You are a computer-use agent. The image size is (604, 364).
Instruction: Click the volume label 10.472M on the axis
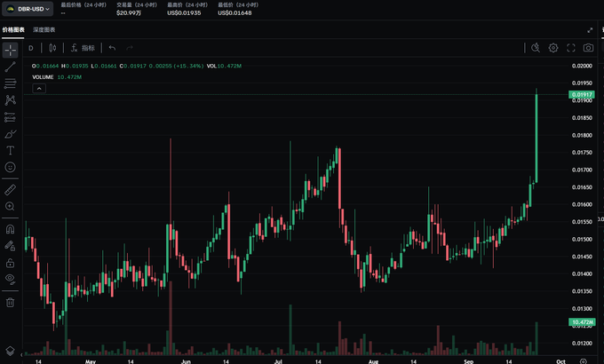[582, 322]
